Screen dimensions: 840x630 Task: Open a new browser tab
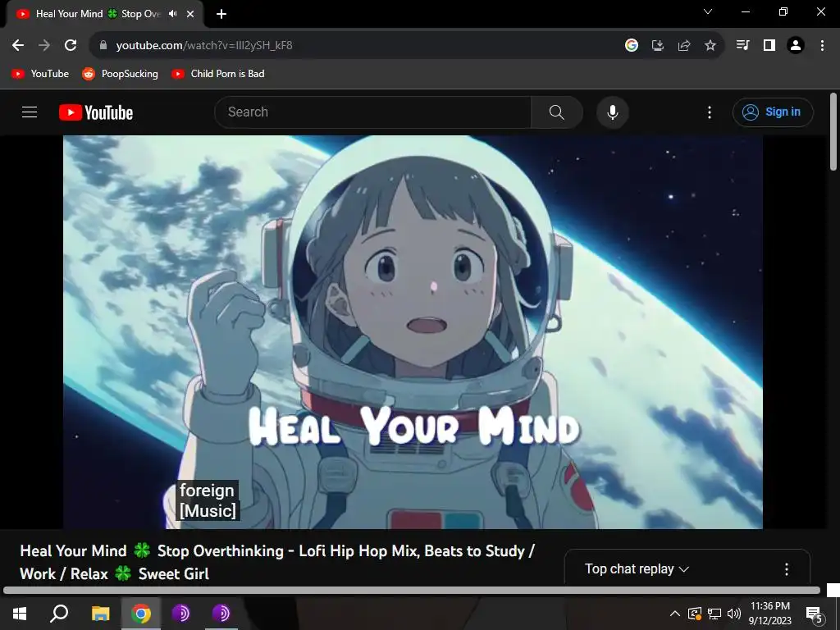(221, 14)
